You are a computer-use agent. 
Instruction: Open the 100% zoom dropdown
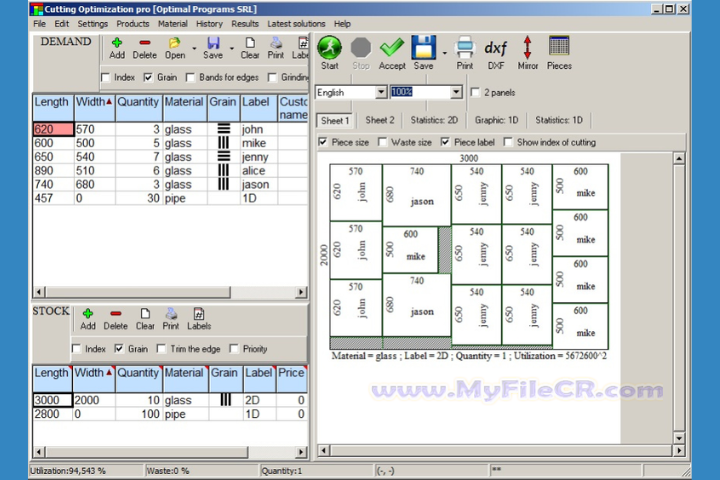point(456,92)
